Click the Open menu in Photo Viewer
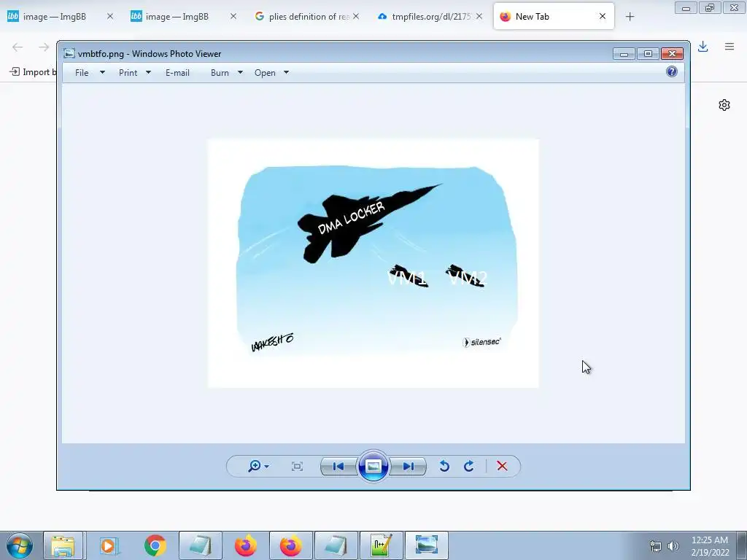This screenshot has height=560, width=747. [265, 73]
